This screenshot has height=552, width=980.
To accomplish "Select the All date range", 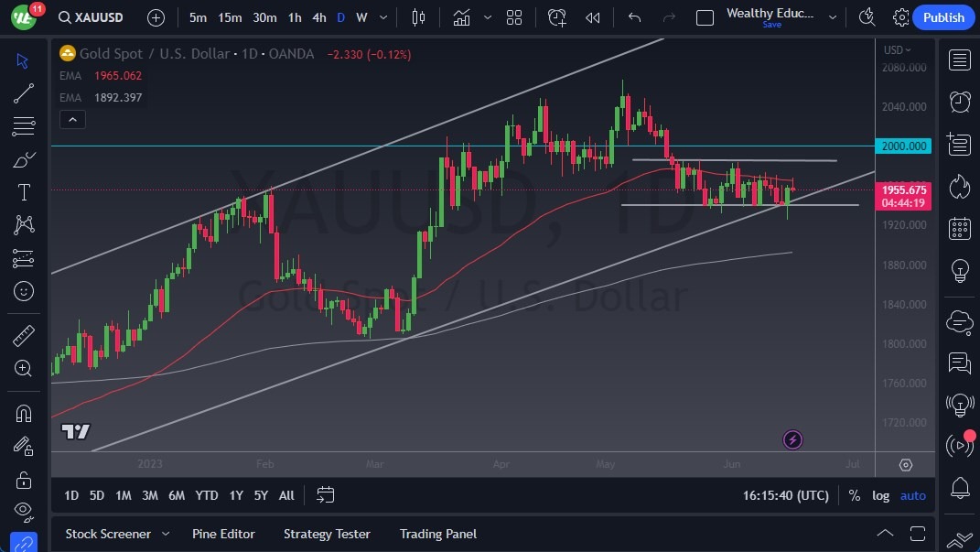I will tap(286, 495).
